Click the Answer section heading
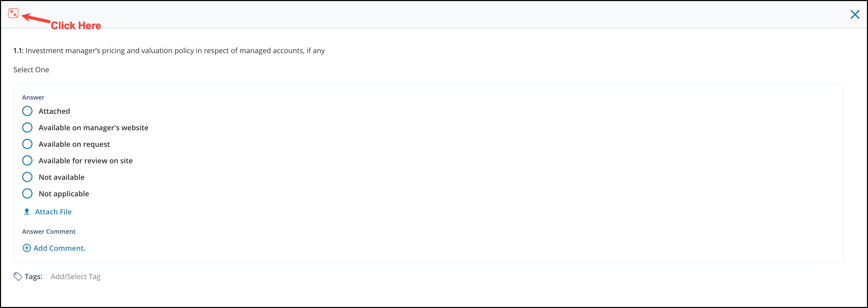Screen dimensions: 868x308 [33, 97]
